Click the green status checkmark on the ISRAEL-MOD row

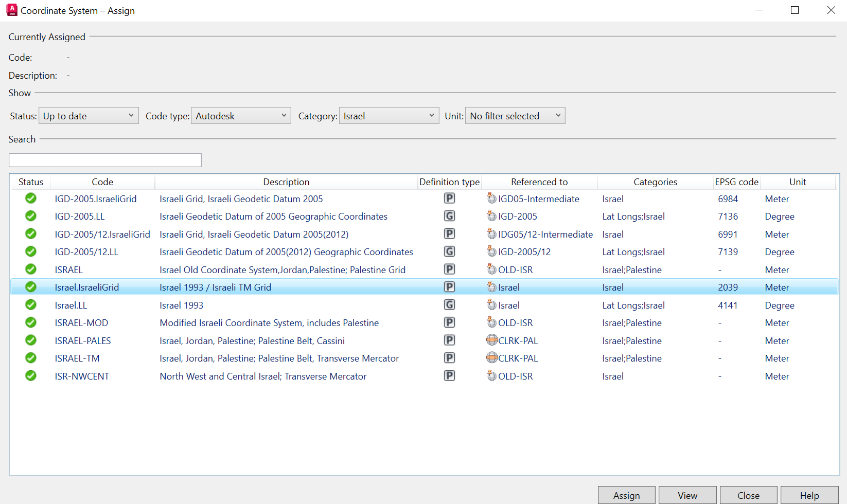click(x=30, y=322)
